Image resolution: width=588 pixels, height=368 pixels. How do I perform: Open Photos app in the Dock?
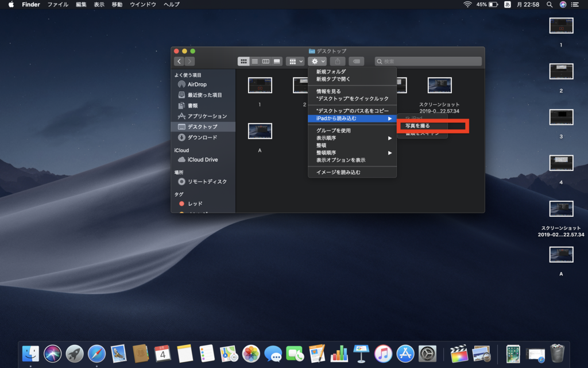(x=251, y=354)
